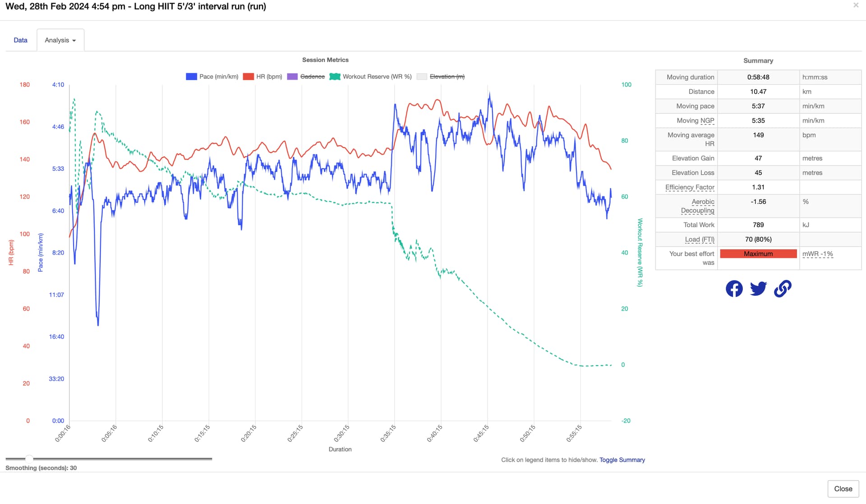Image resolution: width=866 pixels, height=504 pixels.
Task: Click the Efficiency Factor label
Action: pos(690,187)
